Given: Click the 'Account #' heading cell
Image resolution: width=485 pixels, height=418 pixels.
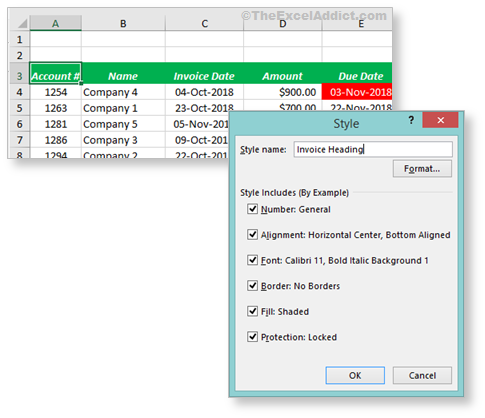Looking at the screenshot, I should 55,74.
